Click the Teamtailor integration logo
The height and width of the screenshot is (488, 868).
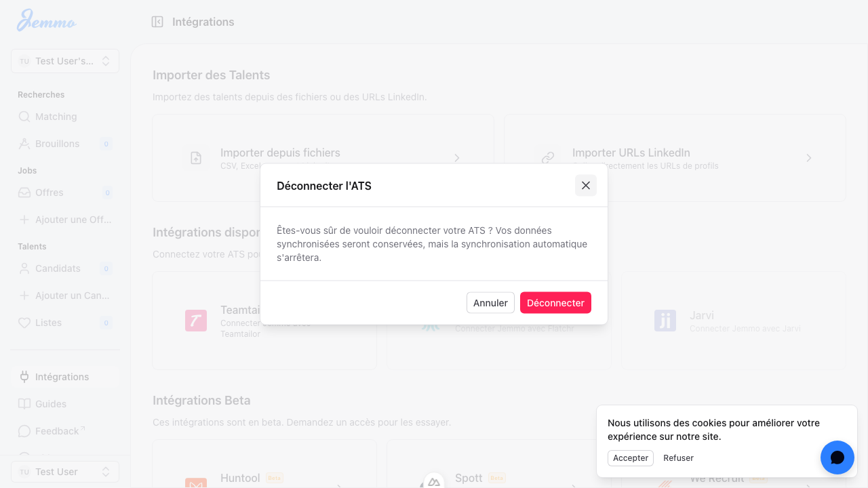coord(196,321)
